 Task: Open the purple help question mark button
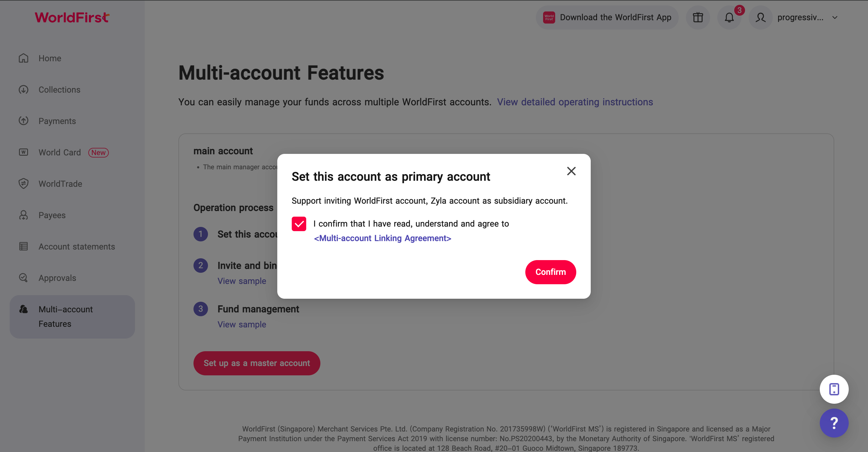834,423
